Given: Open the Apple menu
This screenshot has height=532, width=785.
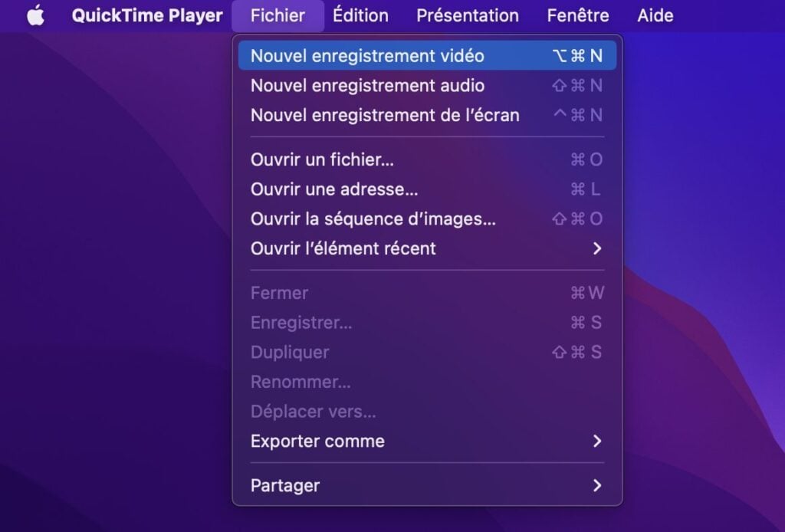Looking at the screenshot, I should click(35, 15).
